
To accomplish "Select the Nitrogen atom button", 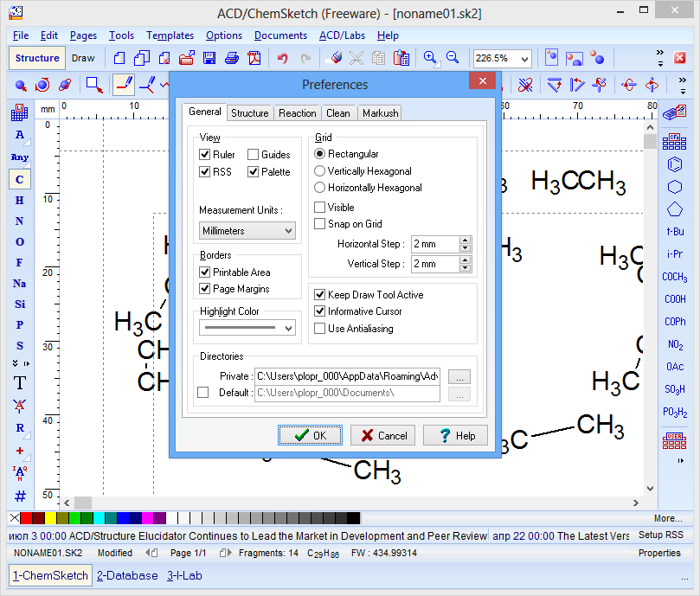I will coord(20,221).
